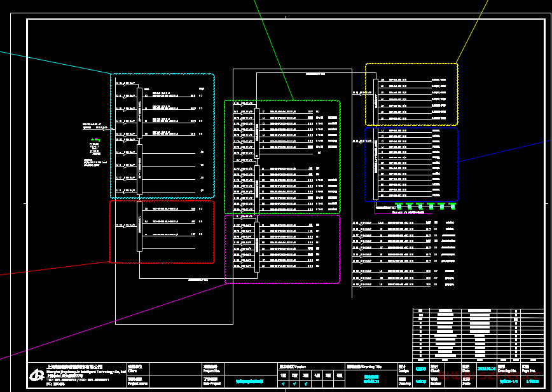Click the cyan drawing title text

point(371,379)
